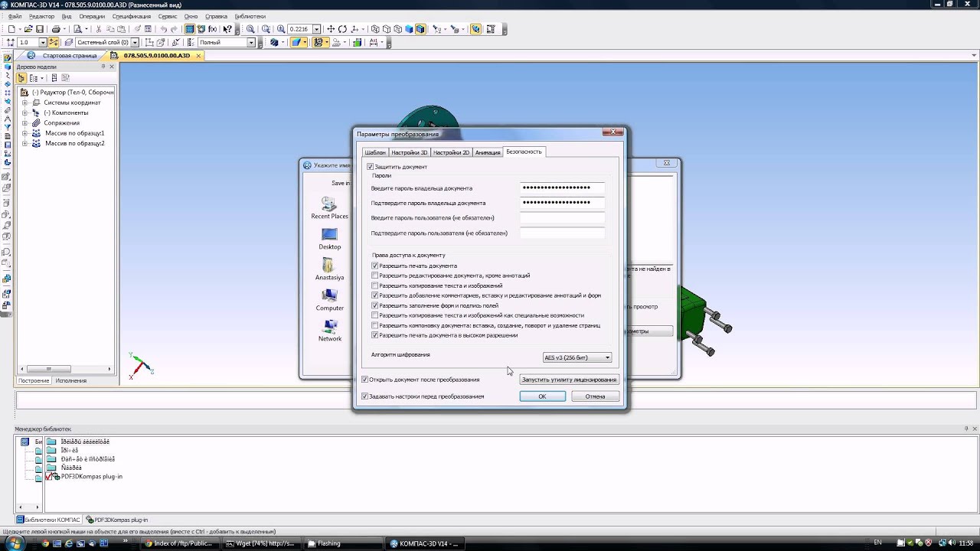Click Internet Explorer icon in quick launch
This screenshot has width=980, height=551.
point(68,543)
